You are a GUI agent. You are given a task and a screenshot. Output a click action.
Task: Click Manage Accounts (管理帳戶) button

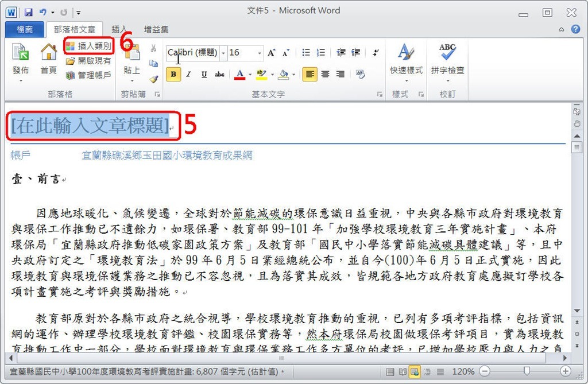(89, 75)
